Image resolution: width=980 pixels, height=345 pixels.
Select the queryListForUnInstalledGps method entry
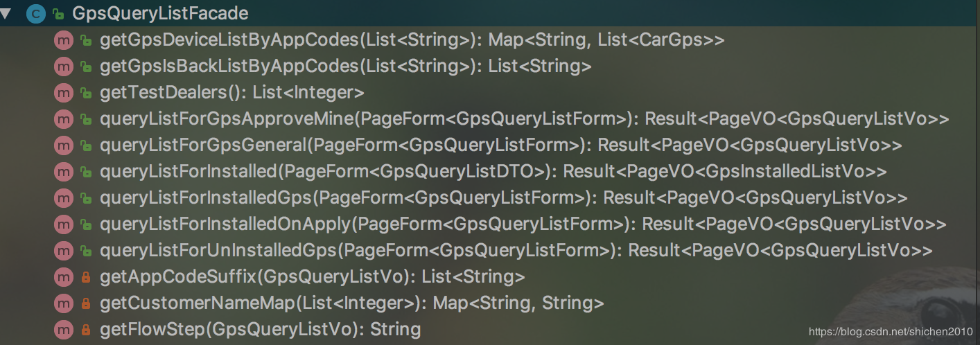516,251
